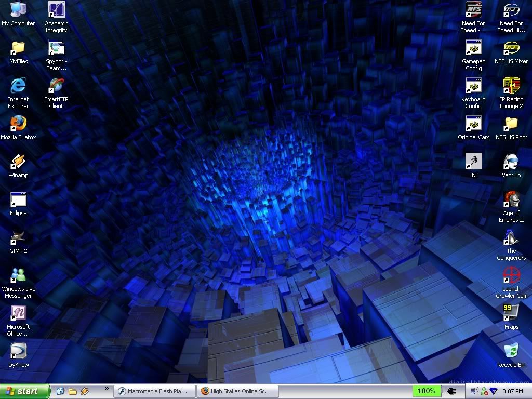Select The Conquerors desktop shortcut

(x=511, y=245)
